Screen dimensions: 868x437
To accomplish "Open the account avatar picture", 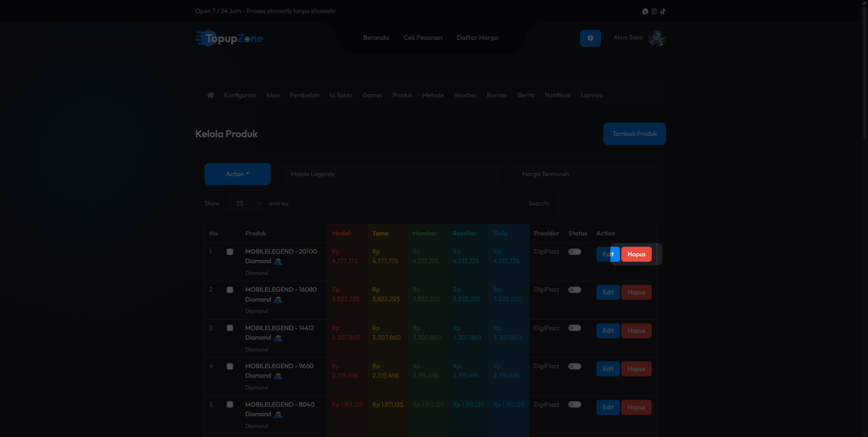I will point(657,38).
